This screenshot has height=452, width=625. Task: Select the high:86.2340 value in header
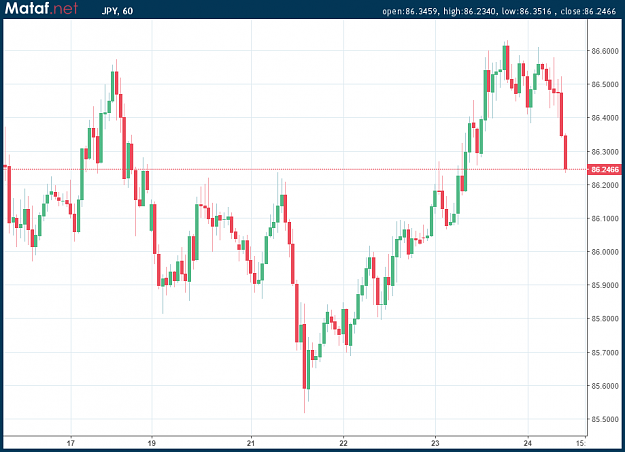point(470,11)
